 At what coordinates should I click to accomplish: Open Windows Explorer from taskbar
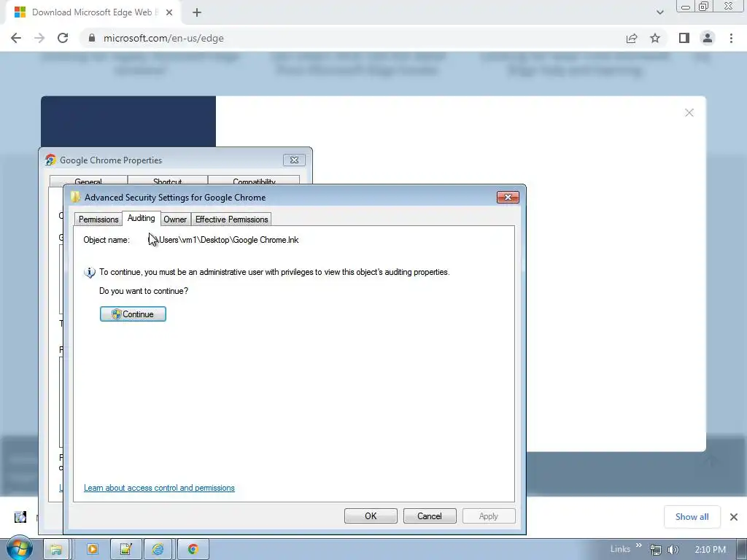tap(56, 549)
